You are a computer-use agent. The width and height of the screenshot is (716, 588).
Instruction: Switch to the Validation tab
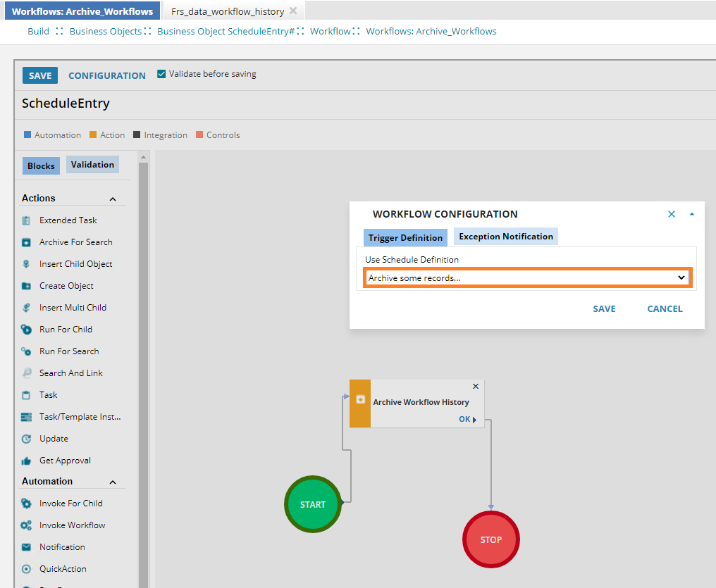tap(92, 164)
